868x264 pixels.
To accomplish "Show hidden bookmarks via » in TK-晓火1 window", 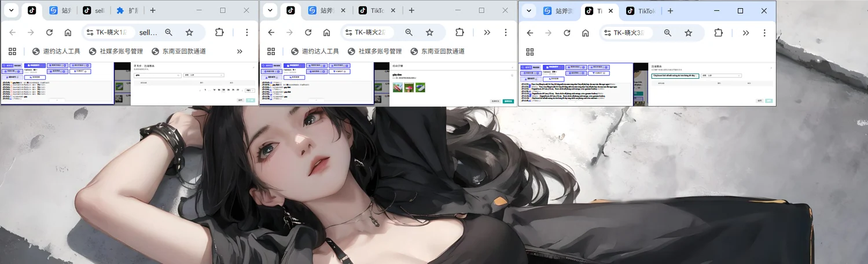I will pyautogui.click(x=240, y=51).
